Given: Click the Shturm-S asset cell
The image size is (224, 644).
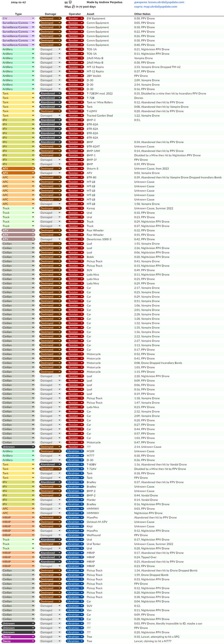Looking at the screenshot, I should (92, 169).
